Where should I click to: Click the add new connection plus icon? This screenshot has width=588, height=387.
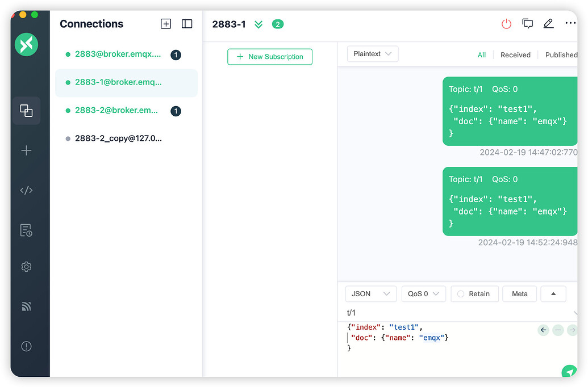166,24
